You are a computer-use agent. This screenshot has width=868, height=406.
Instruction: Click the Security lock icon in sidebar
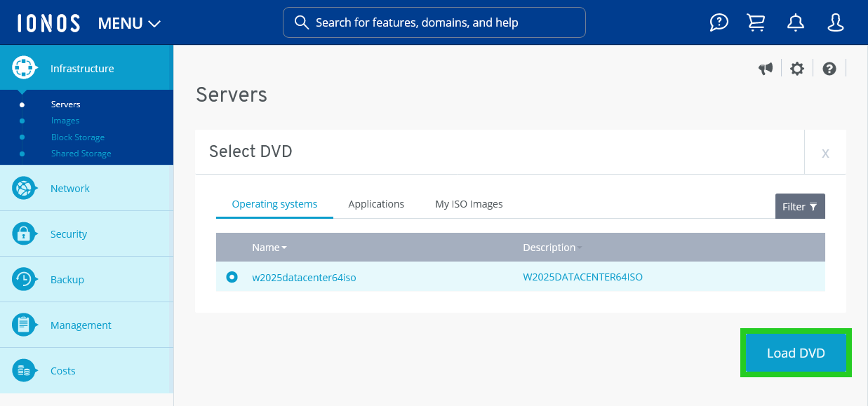(x=25, y=234)
